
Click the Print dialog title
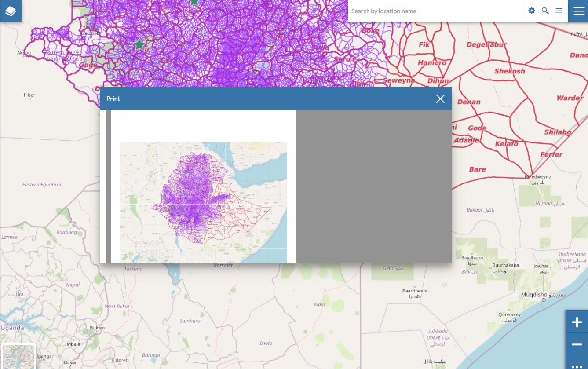(x=113, y=99)
